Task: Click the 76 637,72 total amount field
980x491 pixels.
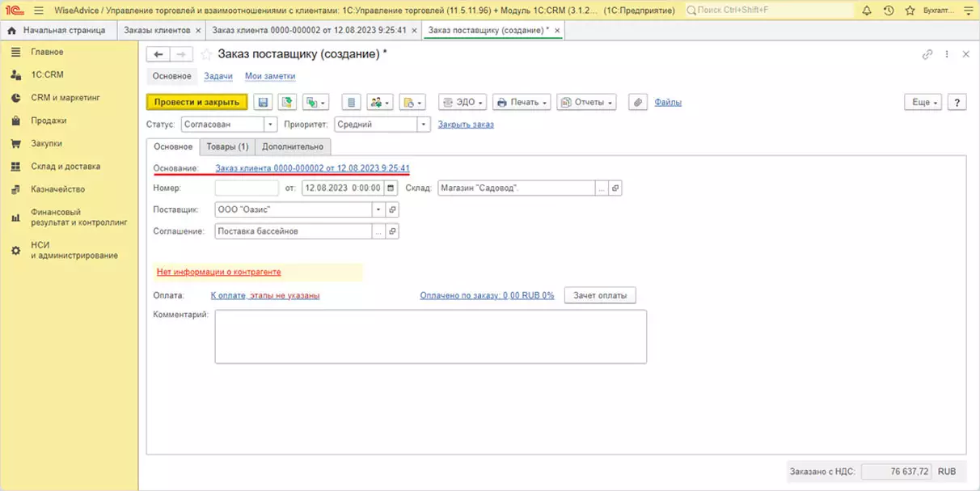Action: click(898, 471)
